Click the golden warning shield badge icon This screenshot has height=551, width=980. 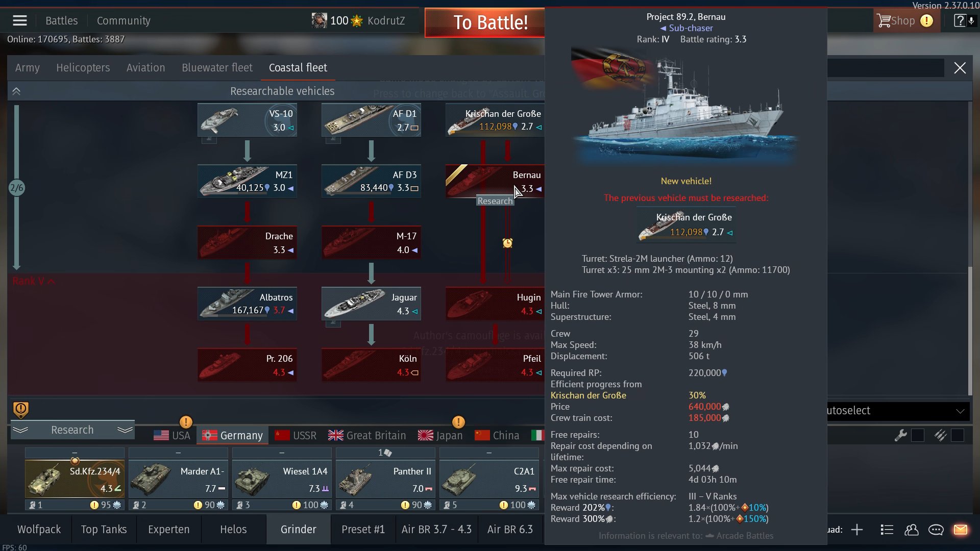click(x=20, y=409)
